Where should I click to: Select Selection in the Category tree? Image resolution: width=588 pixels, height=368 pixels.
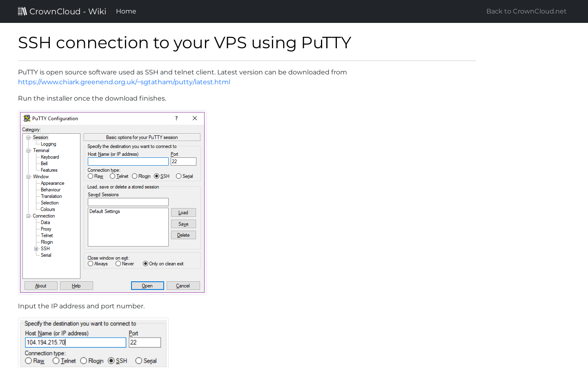pos(50,203)
